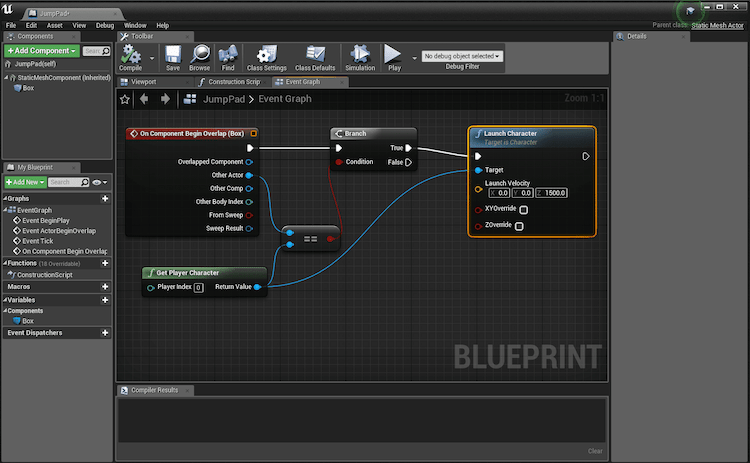The width and height of the screenshot is (750, 463).
Task: Click Launch Character output exec pin
Action: tap(586, 156)
